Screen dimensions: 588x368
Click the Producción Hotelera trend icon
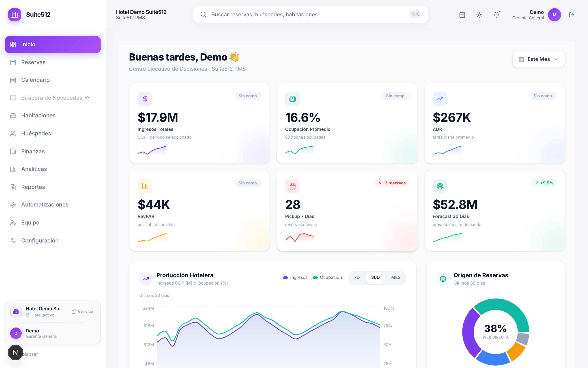[146, 279]
